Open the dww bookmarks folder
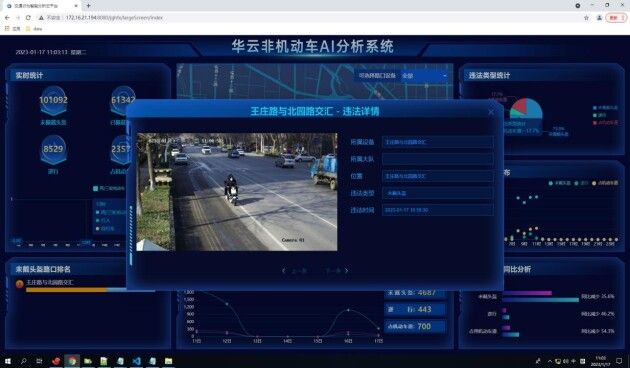The image size is (630, 368). point(34,29)
